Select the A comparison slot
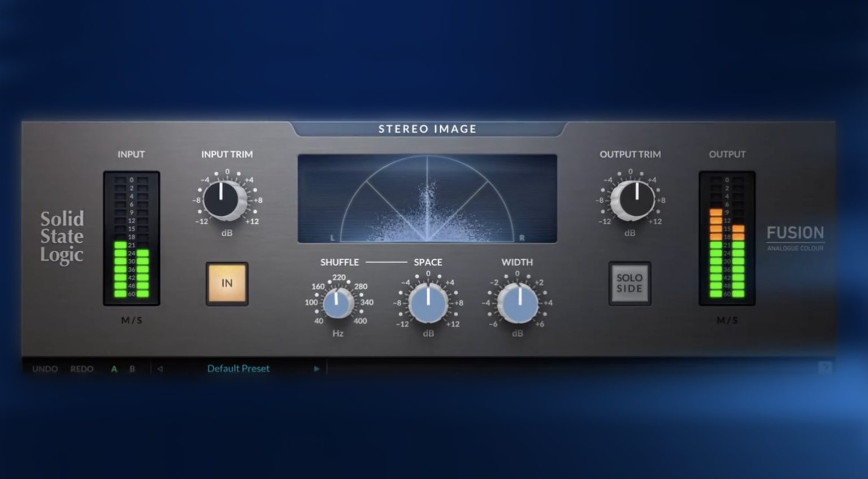Viewport: 868px width, 479px height. (x=114, y=369)
